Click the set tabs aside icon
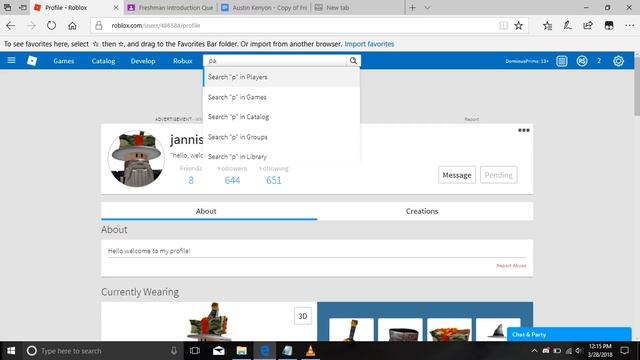 (23, 7)
